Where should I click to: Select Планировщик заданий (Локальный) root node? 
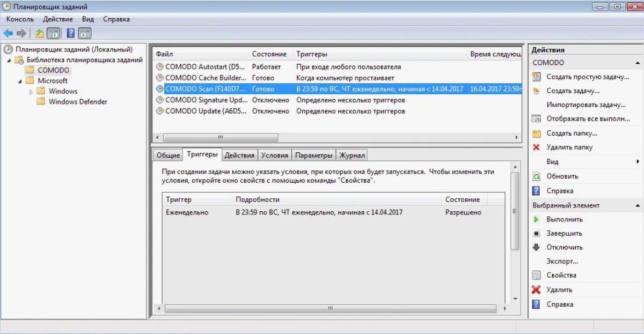74,49
